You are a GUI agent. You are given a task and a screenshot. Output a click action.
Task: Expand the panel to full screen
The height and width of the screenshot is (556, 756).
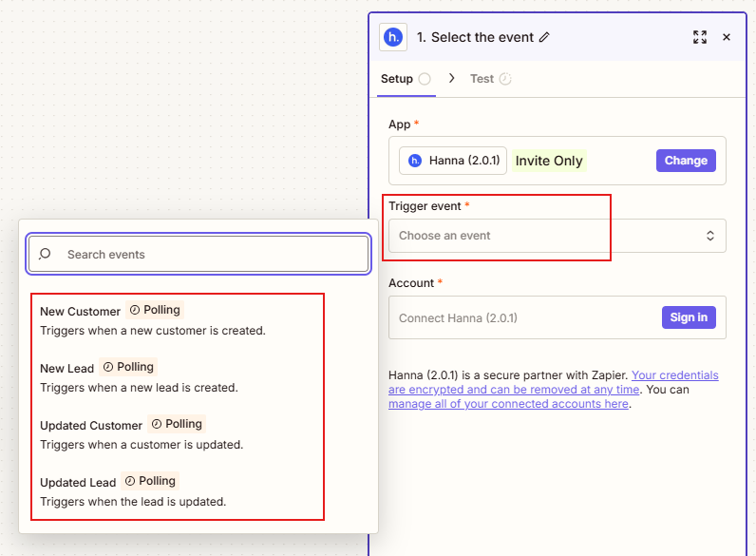point(700,37)
